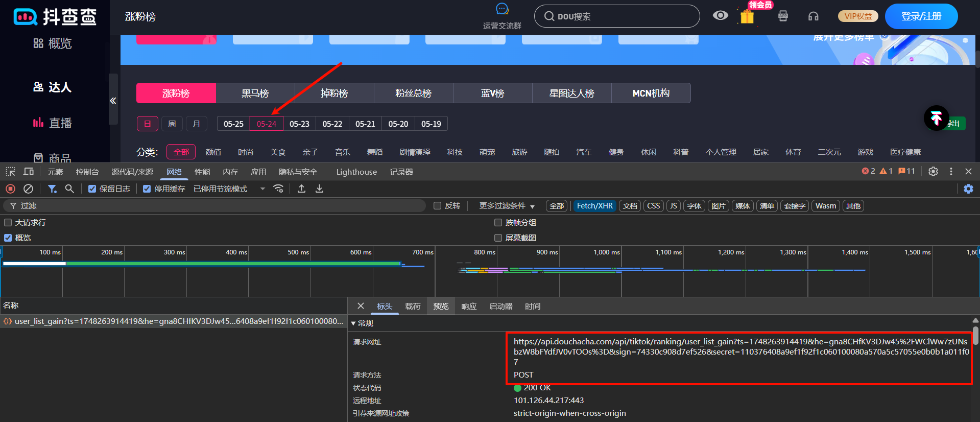Switch to the 载荷 tab
This screenshot has height=422, width=980.
413,307
